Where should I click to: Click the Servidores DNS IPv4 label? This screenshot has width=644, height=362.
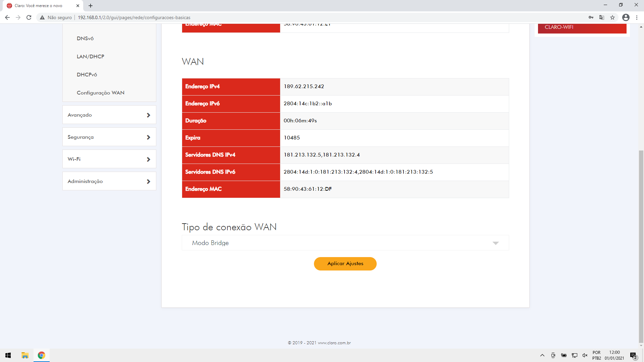tap(210, 155)
